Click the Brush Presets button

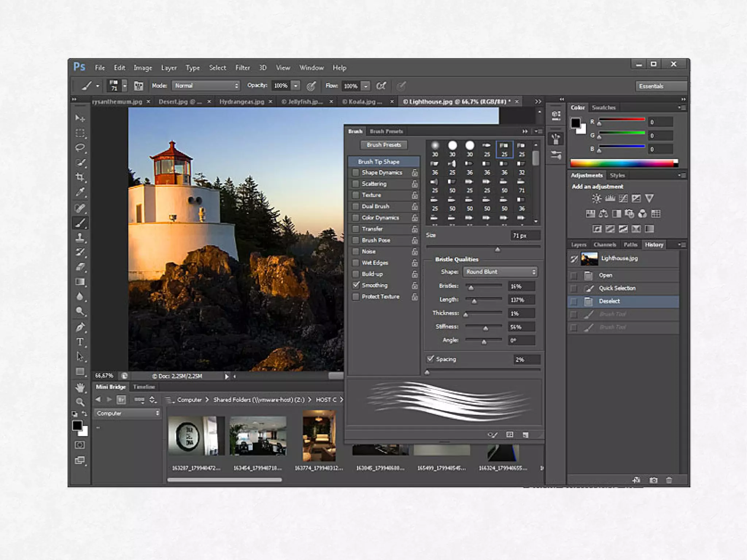[383, 145]
